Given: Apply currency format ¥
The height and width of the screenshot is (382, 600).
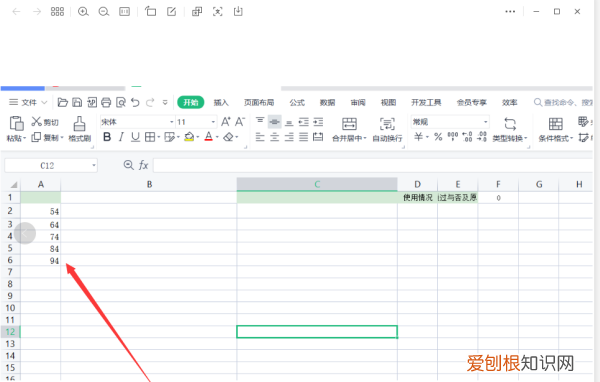Looking at the screenshot, I should click(x=419, y=137).
